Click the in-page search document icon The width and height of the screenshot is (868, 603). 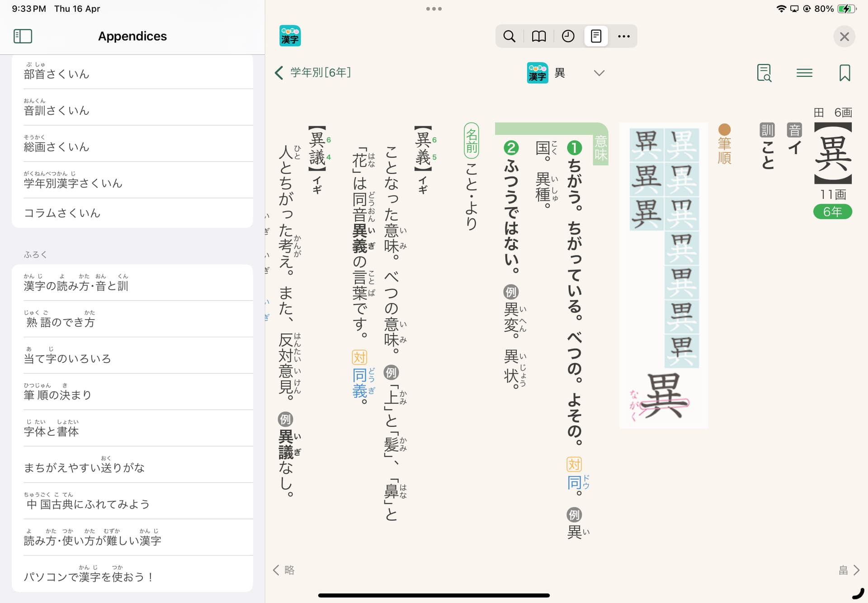pos(764,73)
